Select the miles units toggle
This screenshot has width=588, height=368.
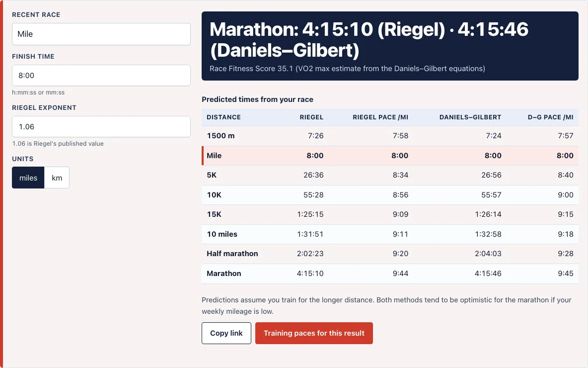28,178
